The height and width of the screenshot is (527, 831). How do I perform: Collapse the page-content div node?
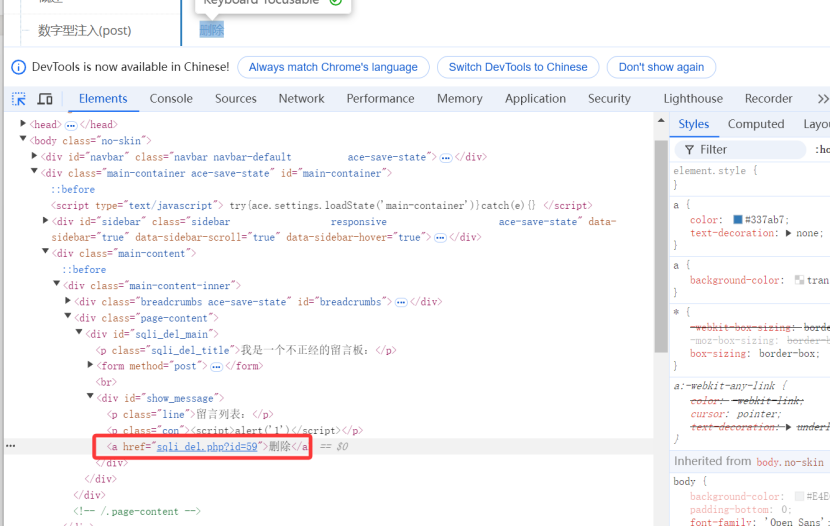[68, 316]
